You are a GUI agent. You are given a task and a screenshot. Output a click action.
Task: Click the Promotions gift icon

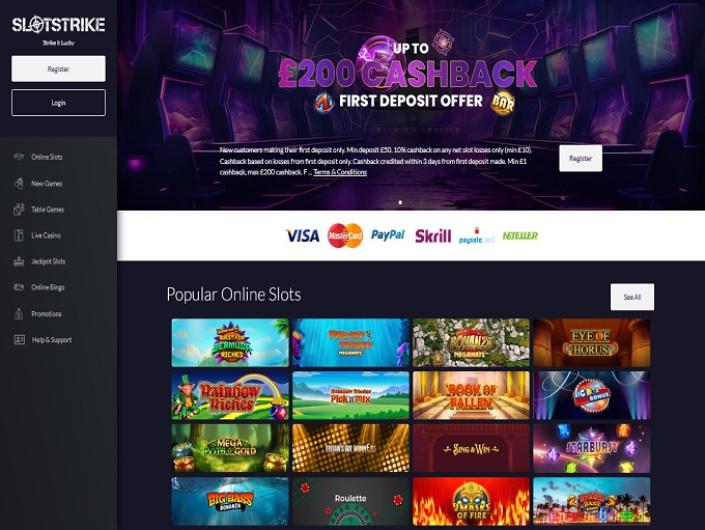coord(18,314)
